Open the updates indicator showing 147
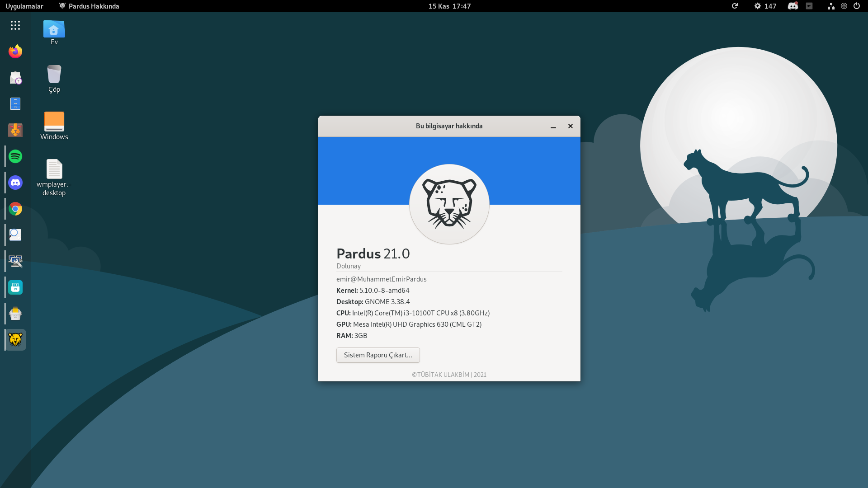The image size is (868, 488). tap(765, 6)
